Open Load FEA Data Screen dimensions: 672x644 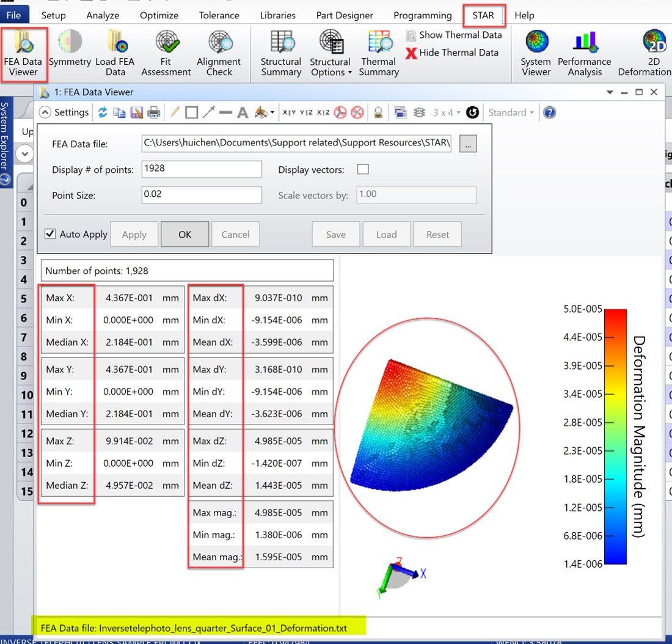115,53
